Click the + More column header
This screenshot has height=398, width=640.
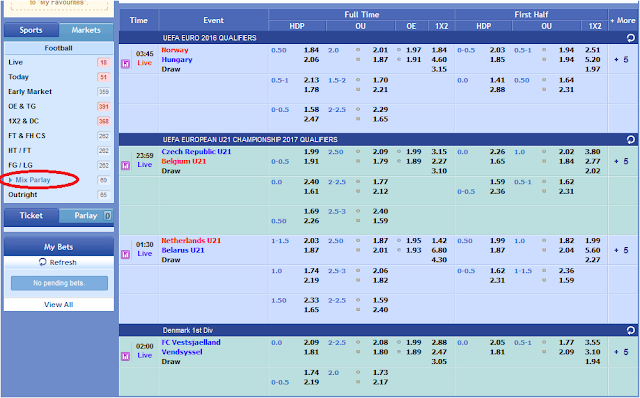coord(623,20)
